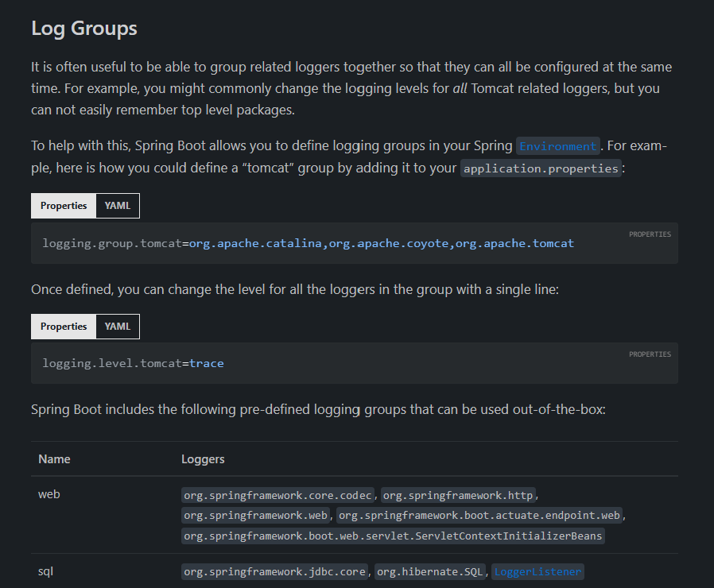This screenshot has height=588, width=714.
Task: Click the logging.level.tomcat=trace code line
Action: click(x=133, y=363)
